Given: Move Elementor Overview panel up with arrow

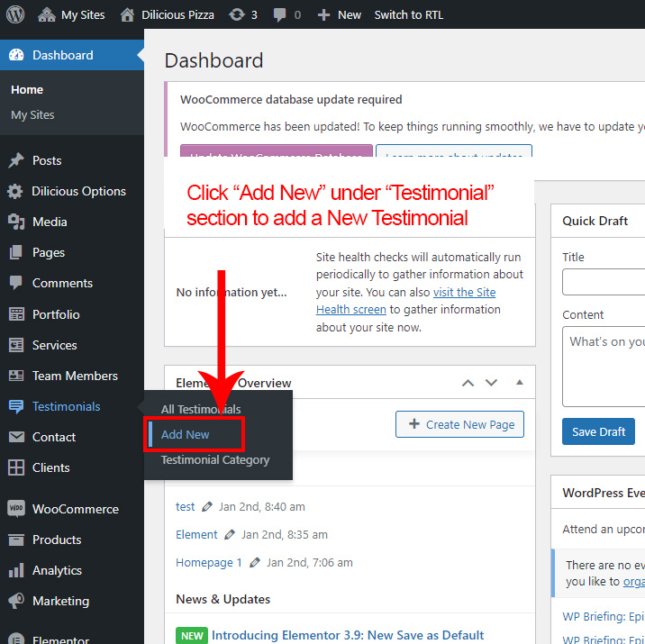Looking at the screenshot, I should pyautogui.click(x=468, y=383).
